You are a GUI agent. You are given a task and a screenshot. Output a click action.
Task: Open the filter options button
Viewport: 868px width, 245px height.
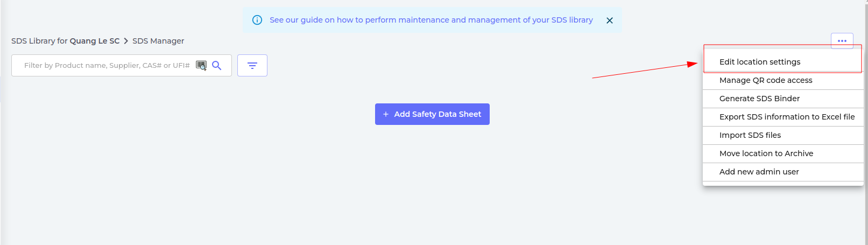[x=252, y=66]
